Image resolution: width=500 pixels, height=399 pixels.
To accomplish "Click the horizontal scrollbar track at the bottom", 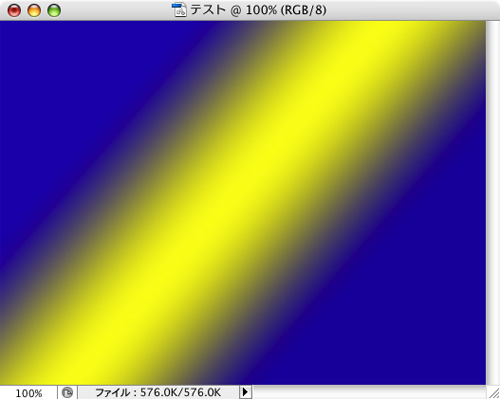I will (369, 392).
